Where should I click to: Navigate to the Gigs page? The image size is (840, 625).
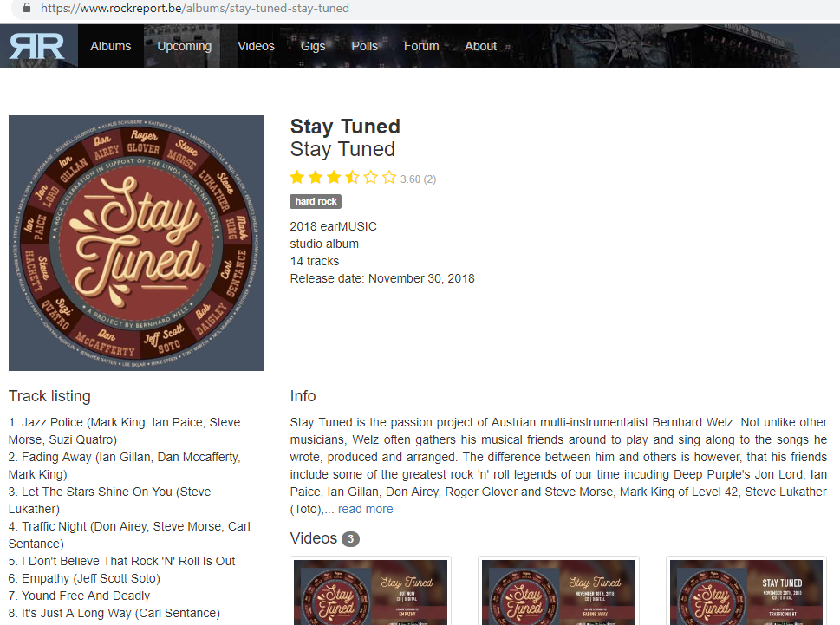(313, 46)
